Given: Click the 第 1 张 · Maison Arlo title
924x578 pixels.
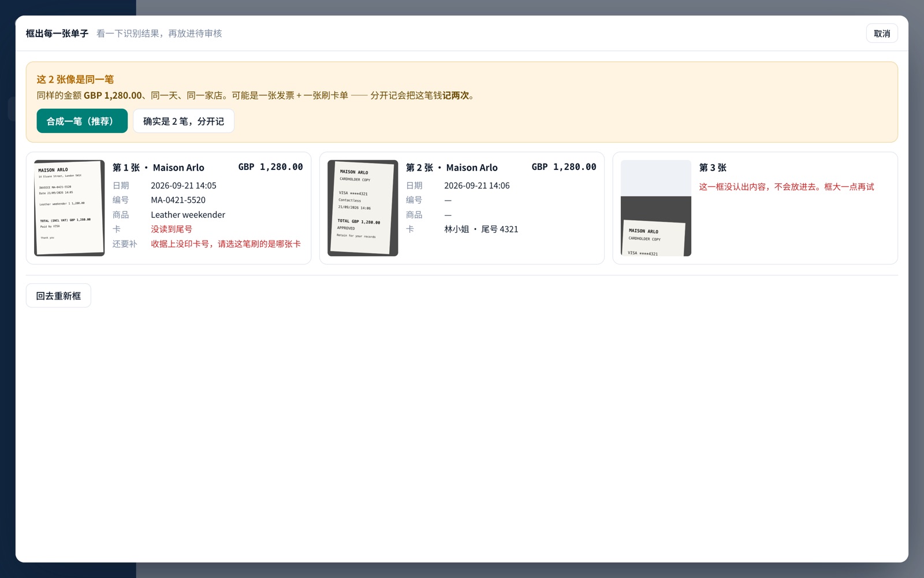Looking at the screenshot, I should (158, 168).
